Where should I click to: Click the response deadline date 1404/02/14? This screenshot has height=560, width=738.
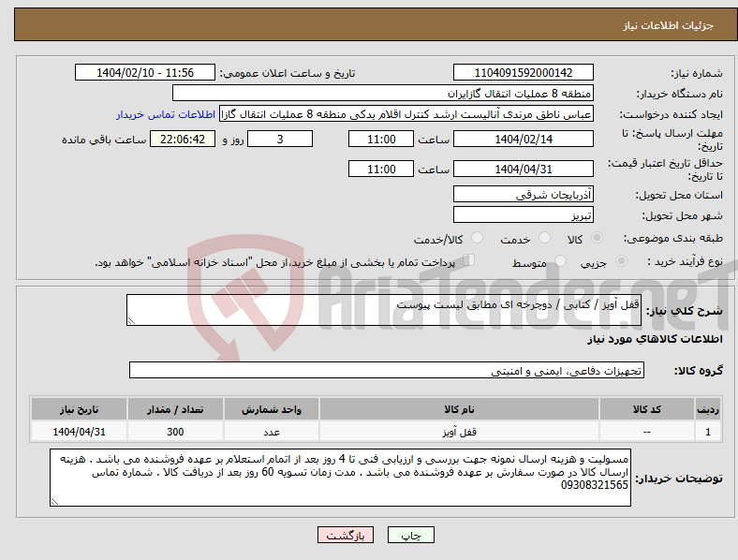click(523, 140)
